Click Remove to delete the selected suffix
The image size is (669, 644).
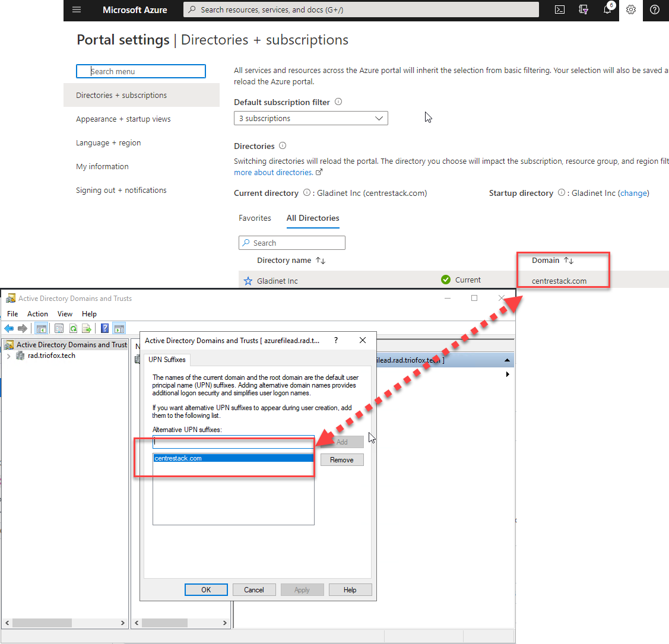(342, 460)
